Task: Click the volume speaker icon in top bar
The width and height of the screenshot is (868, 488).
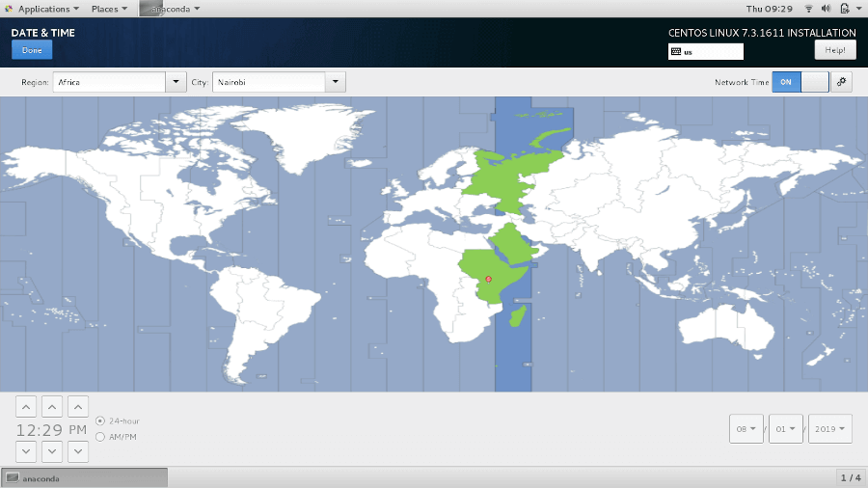Action: pos(826,9)
